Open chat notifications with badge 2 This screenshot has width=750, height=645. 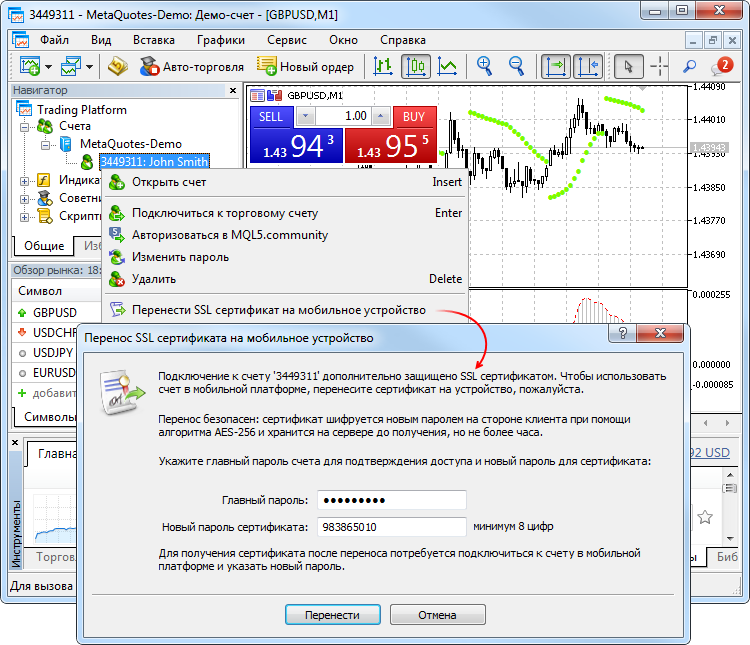tap(721, 66)
